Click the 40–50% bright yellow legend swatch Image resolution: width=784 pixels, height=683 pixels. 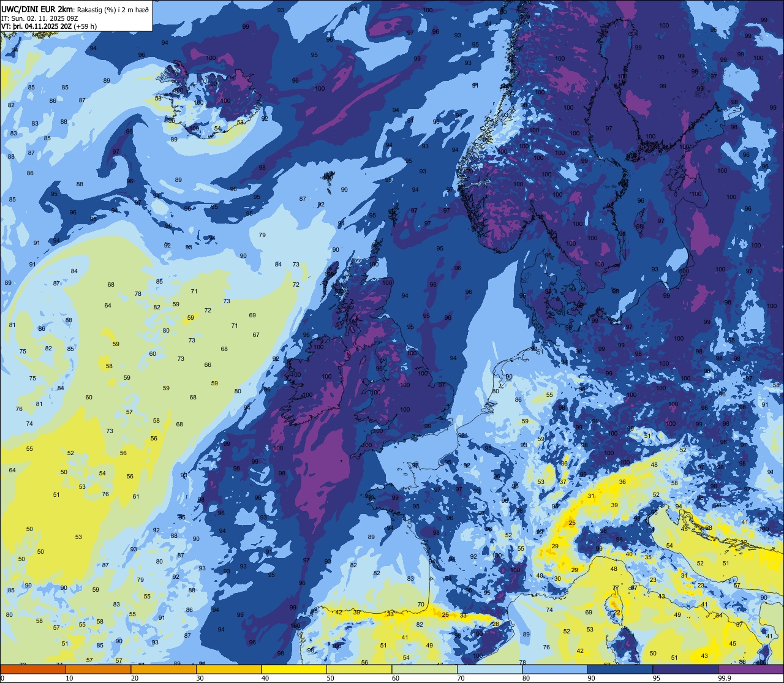(x=294, y=670)
